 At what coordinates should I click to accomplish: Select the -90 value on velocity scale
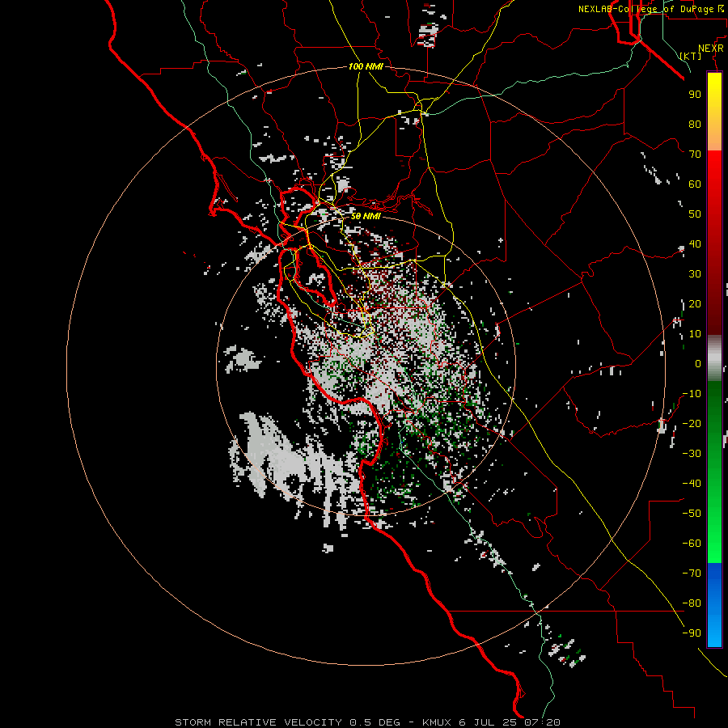pyautogui.click(x=692, y=633)
